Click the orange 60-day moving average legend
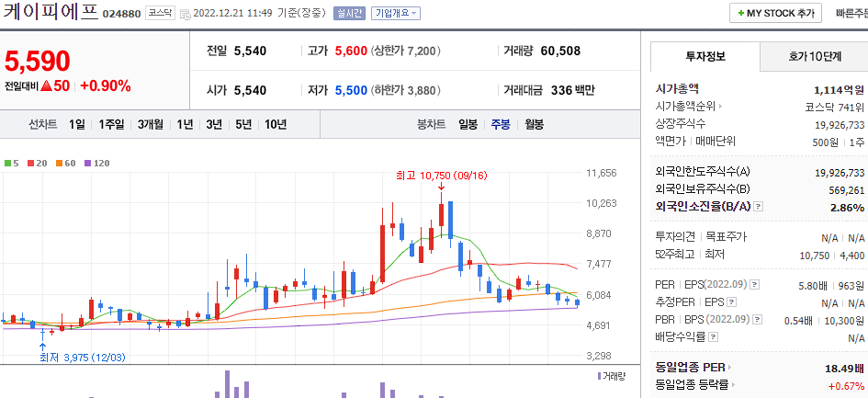 (x=66, y=163)
